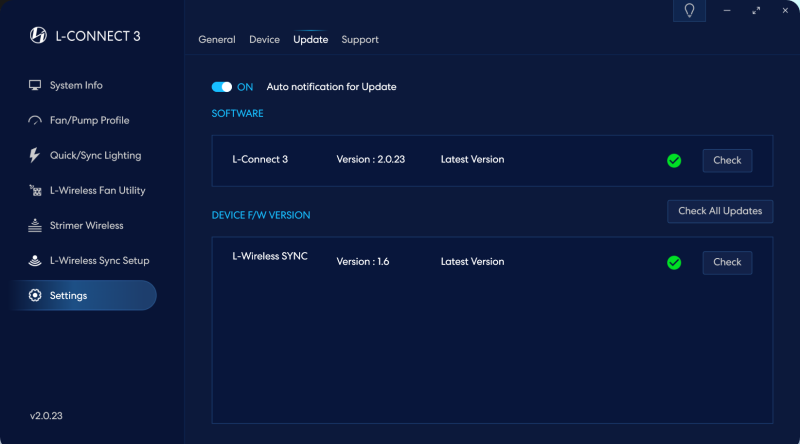Switch to the Device tab
Image resolution: width=800 pixels, height=444 pixels.
click(x=264, y=40)
